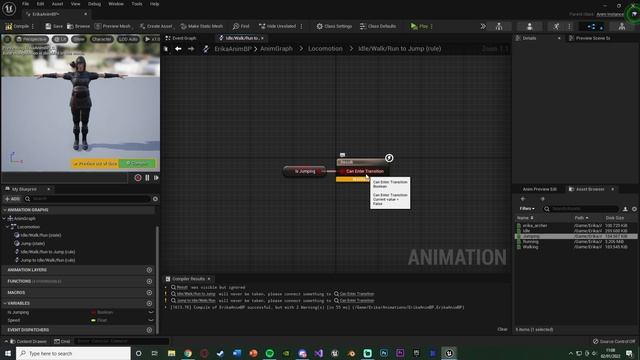Toggle Is Jumping variable visibility eye
The height and width of the screenshot is (360, 640).
[x=151, y=312]
